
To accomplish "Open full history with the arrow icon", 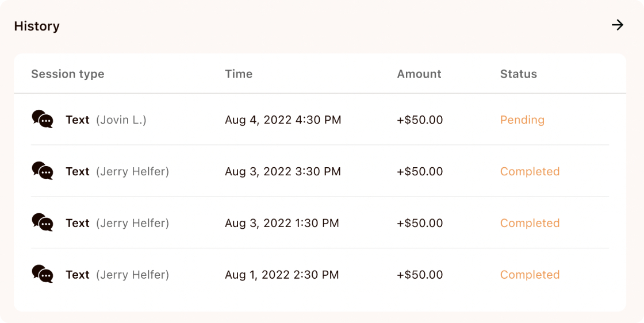I will (x=618, y=25).
